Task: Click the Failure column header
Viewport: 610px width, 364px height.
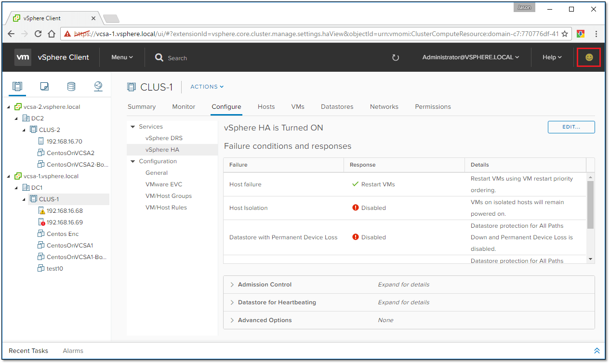Action: (283, 165)
